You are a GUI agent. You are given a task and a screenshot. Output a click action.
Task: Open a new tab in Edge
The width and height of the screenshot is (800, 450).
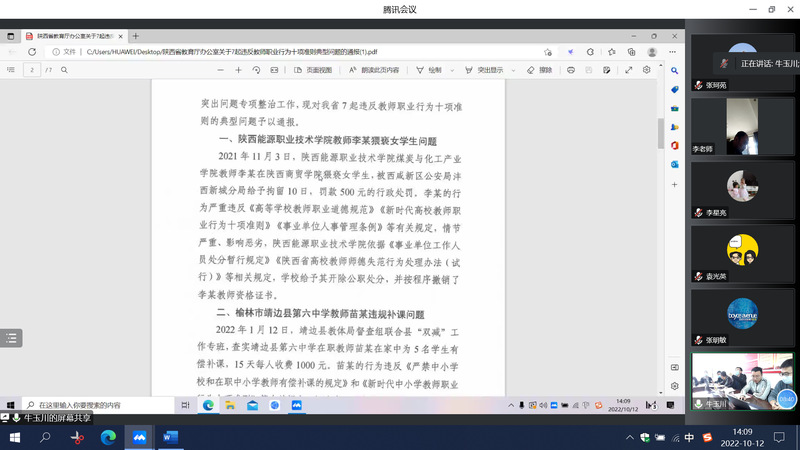[136, 36]
